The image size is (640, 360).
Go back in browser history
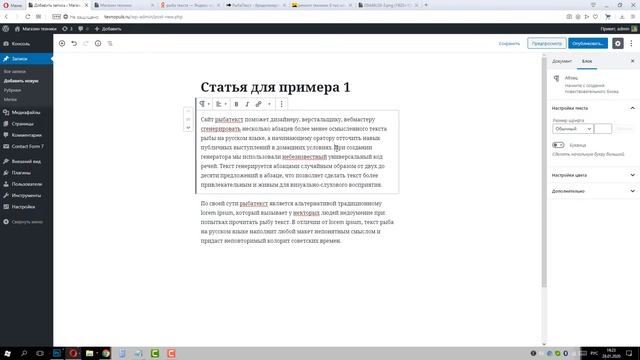pyautogui.click(x=6, y=17)
